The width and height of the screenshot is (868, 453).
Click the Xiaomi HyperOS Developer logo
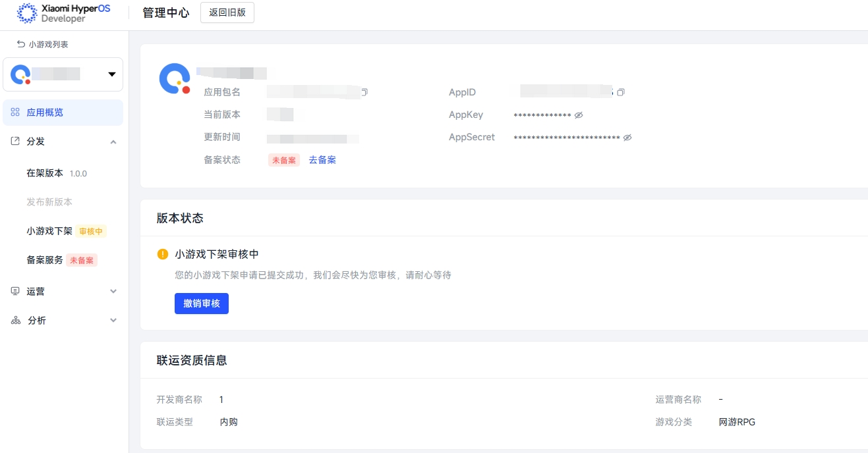(x=64, y=13)
